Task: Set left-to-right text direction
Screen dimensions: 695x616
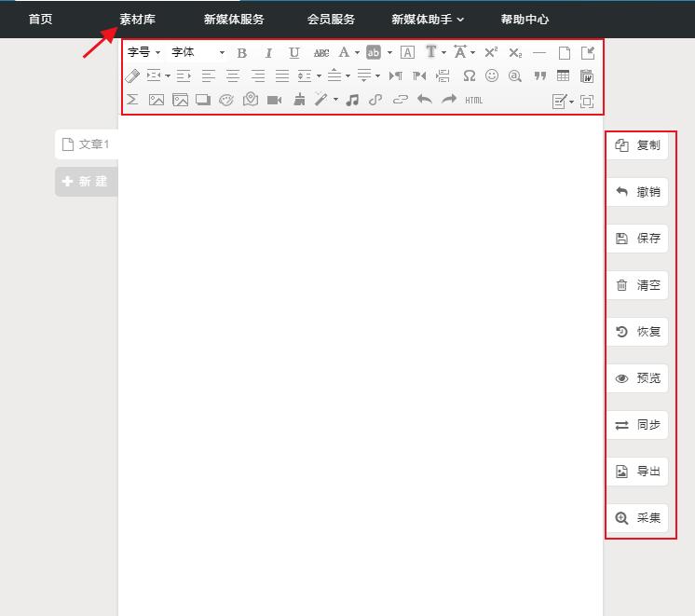Action: 395,75
